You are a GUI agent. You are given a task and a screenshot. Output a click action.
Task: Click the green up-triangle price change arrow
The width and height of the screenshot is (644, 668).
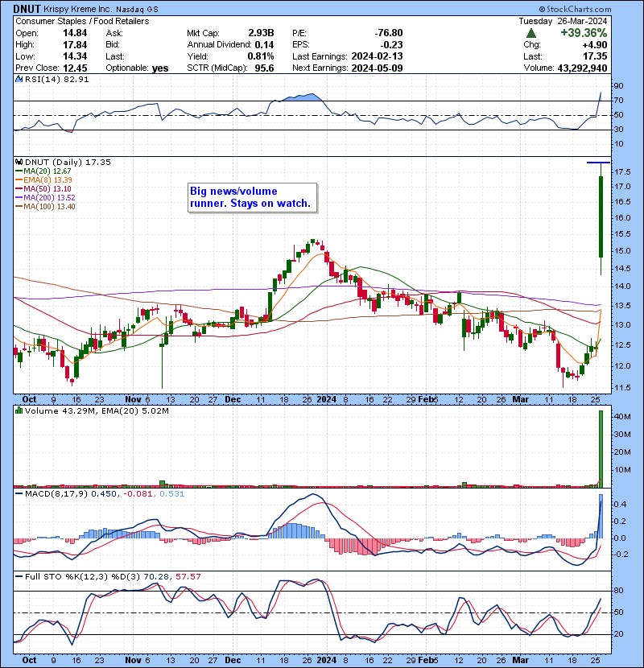coord(530,33)
